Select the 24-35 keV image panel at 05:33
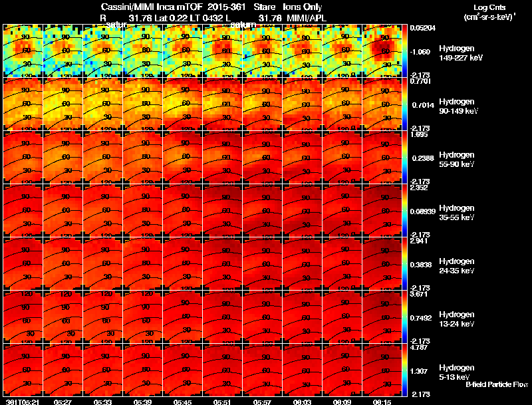Viewport: 532px width, 405px height. point(103,264)
